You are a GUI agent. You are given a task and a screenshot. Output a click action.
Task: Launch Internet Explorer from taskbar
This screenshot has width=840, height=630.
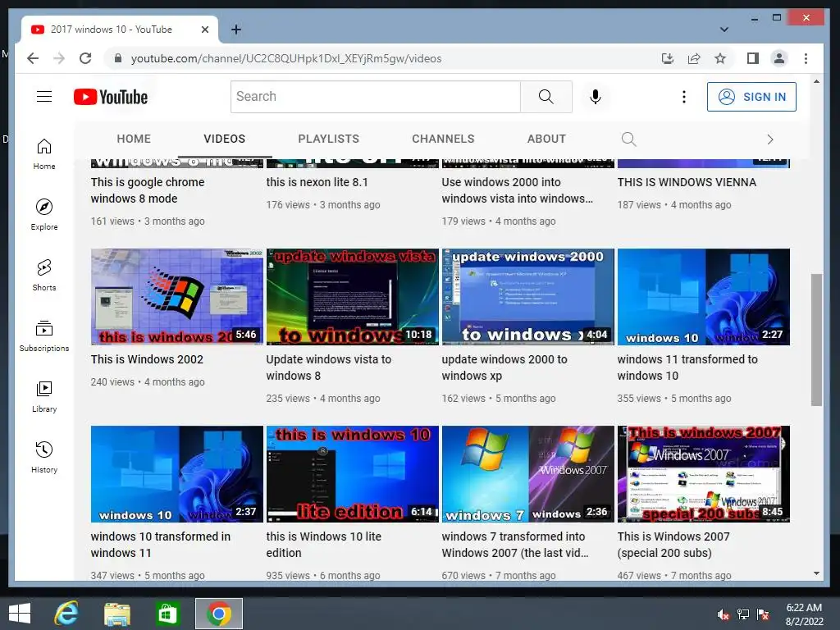(x=66, y=614)
